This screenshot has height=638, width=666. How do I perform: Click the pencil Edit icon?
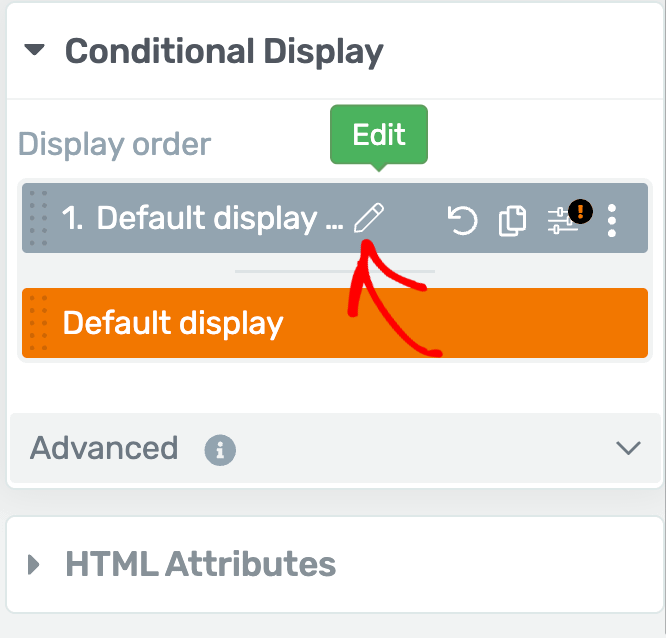[x=369, y=217]
